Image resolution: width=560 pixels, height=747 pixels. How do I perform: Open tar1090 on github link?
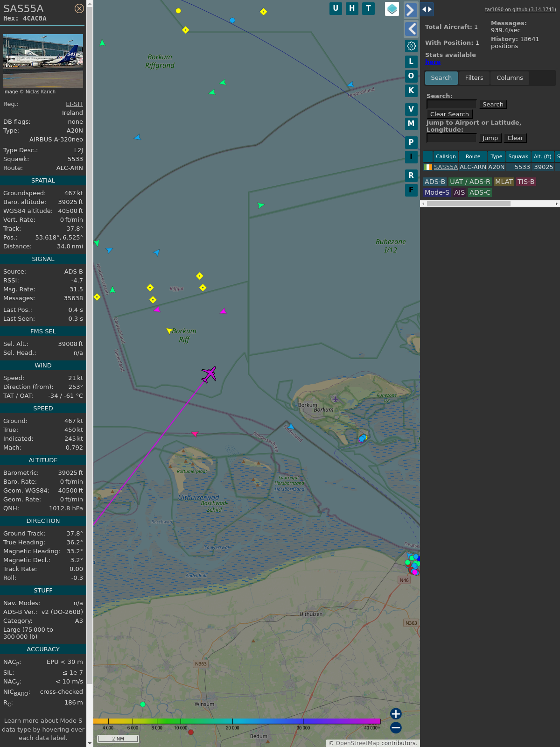[x=520, y=9]
